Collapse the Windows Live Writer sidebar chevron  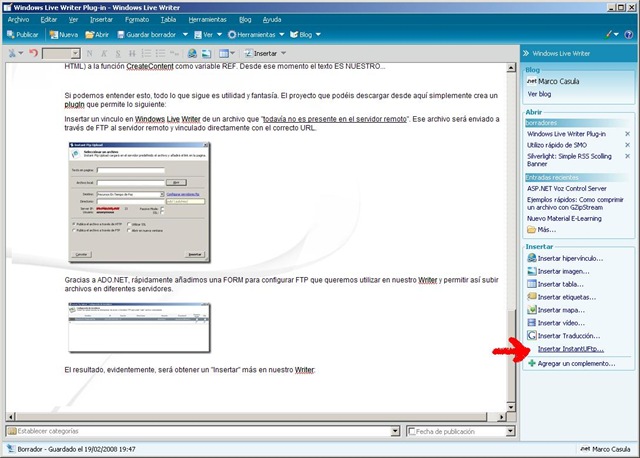coord(526,53)
